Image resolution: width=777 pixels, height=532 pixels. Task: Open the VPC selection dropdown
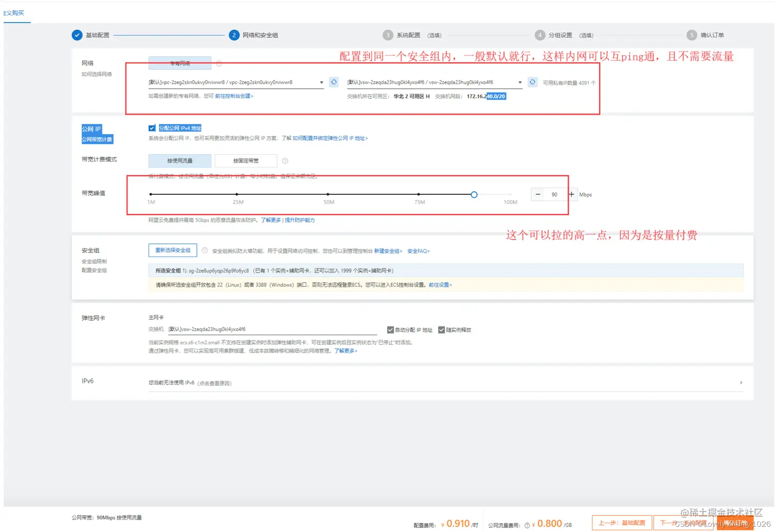click(321, 82)
